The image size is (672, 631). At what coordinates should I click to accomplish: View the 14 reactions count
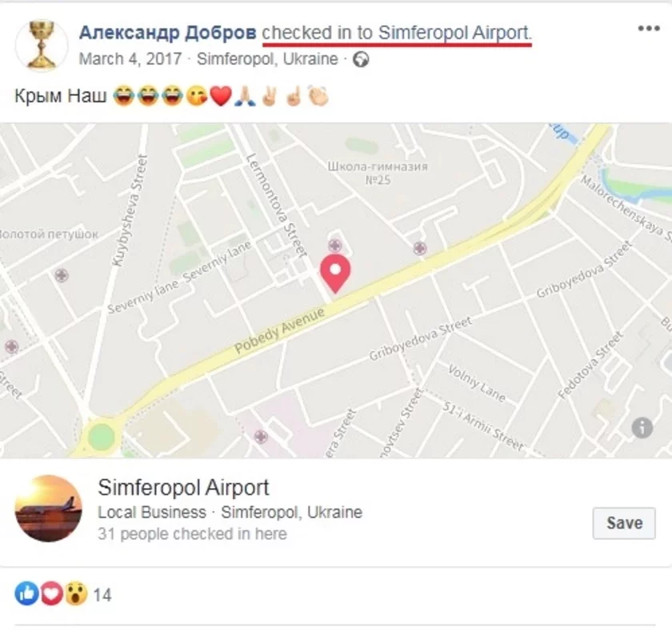pyautogui.click(x=102, y=595)
